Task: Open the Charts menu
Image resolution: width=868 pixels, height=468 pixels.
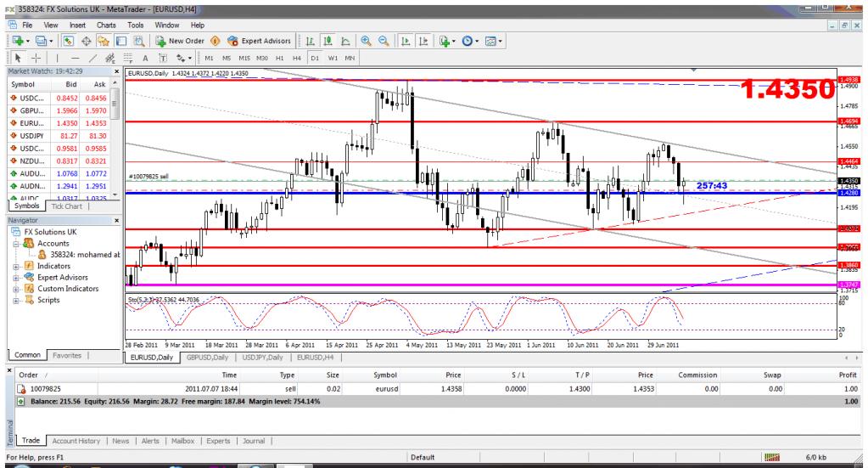Action: (x=106, y=25)
